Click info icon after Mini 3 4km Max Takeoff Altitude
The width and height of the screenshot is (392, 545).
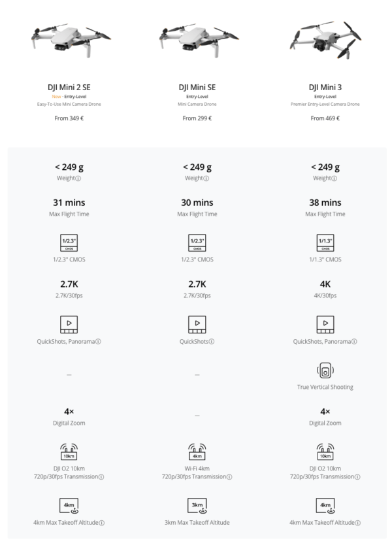(358, 522)
